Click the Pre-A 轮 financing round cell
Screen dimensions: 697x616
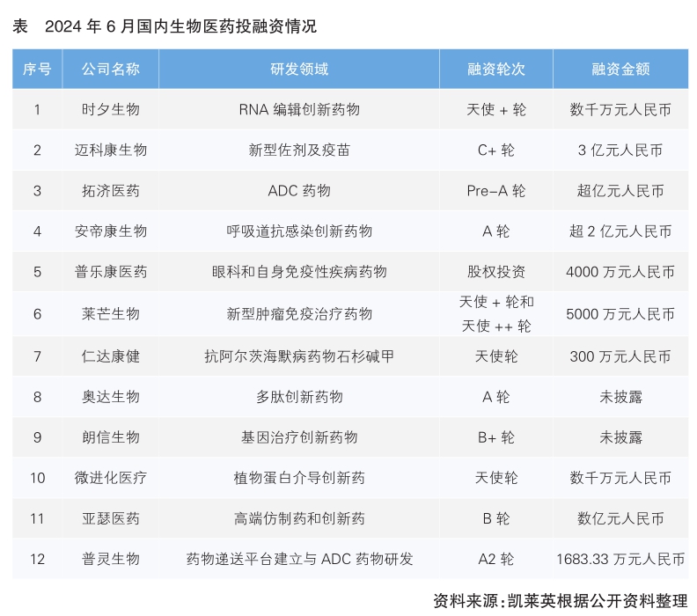point(495,191)
